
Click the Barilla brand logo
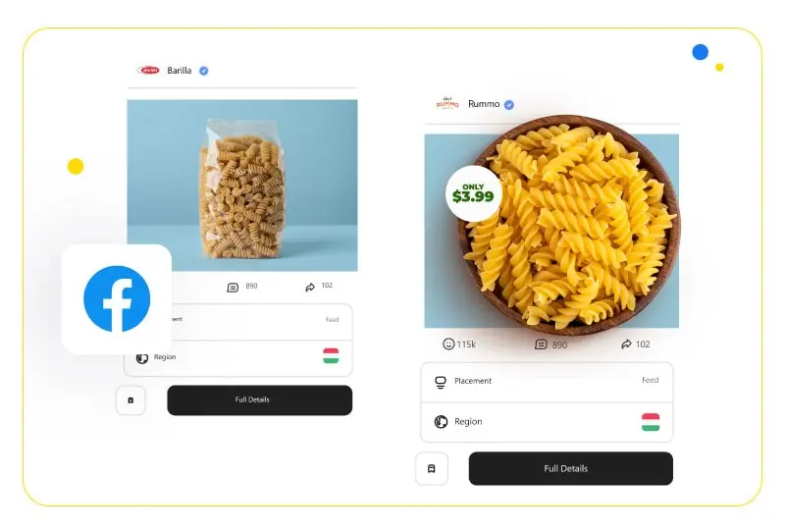pyautogui.click(x=149, y=70)
